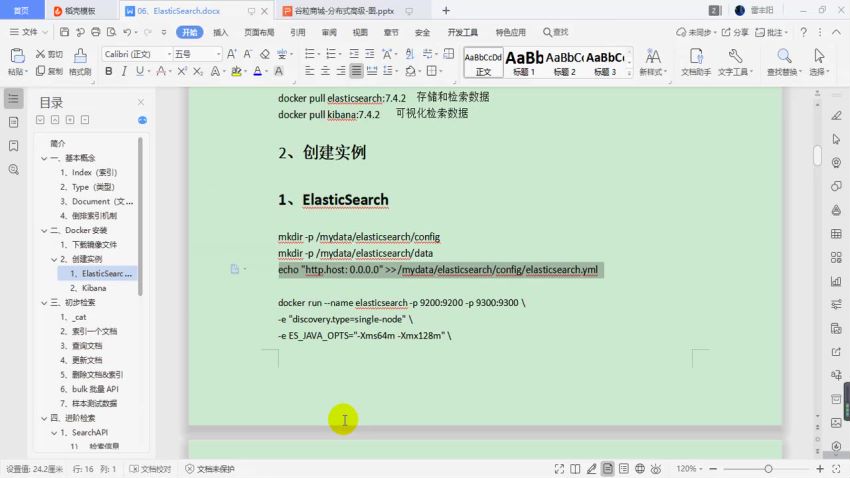Click the 选择 select tool
Screen dimensions: 850x478
pyautogui.click(x=819, y=62)
